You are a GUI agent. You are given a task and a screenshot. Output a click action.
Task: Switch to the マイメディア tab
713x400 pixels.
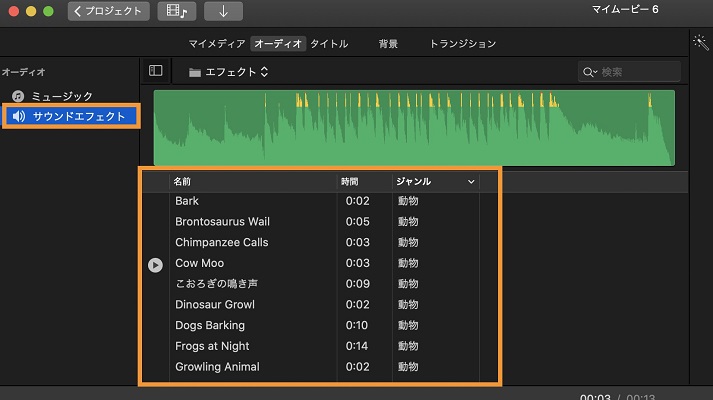[x=217, y=44]
